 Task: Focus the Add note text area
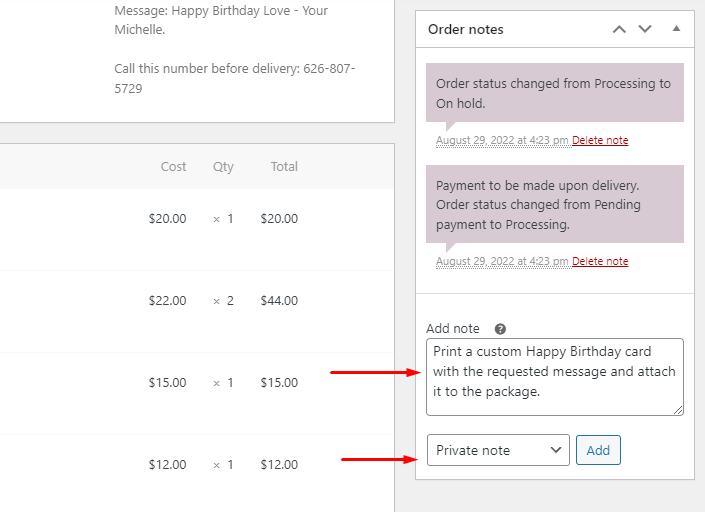(x=555, y=376)
